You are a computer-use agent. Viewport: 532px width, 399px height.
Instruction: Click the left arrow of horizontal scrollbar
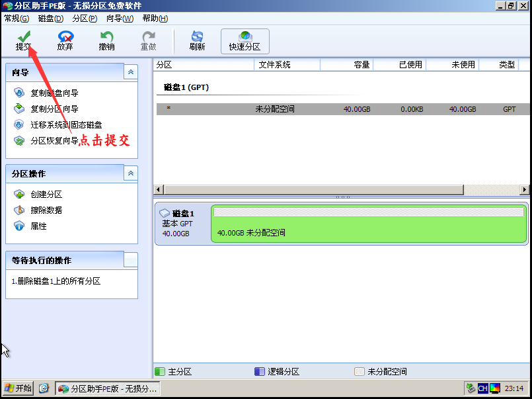(159, 189)
